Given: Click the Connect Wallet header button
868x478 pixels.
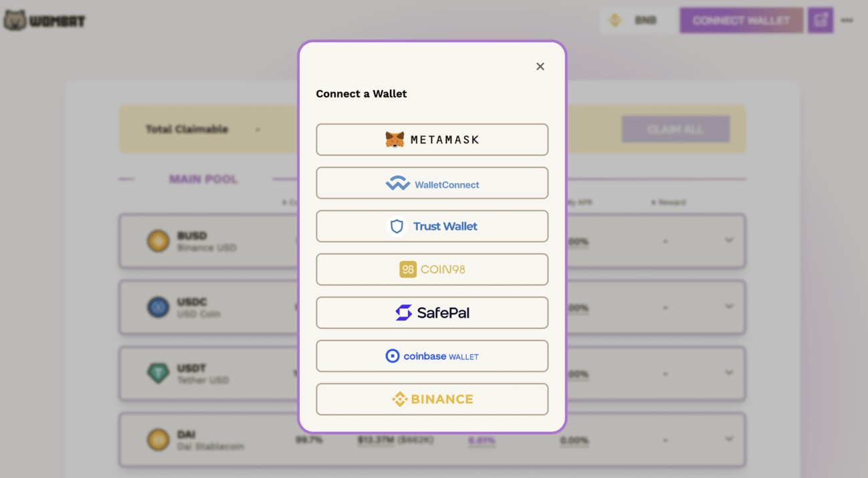Looking at the screenshot, I should (741, 21).
